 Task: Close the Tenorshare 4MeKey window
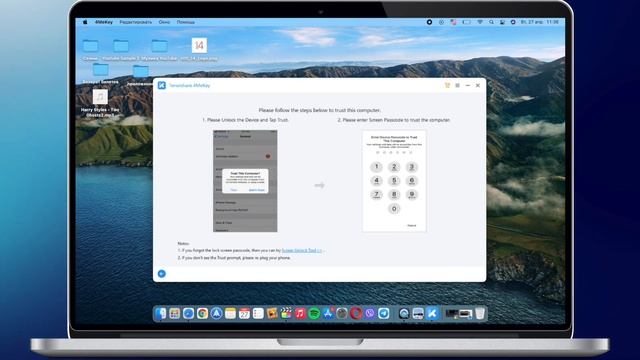[x=478, y=85]
